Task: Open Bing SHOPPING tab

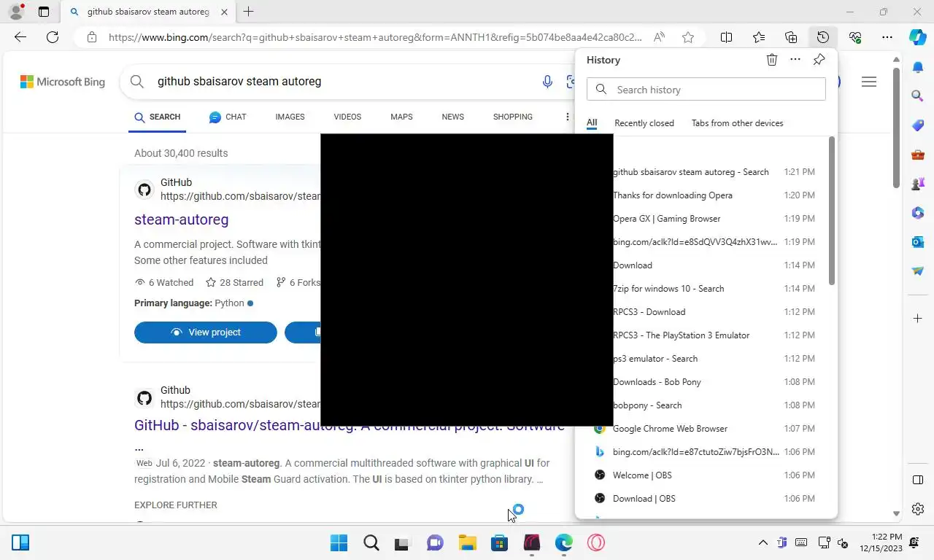Action: [x=512, y=117]
